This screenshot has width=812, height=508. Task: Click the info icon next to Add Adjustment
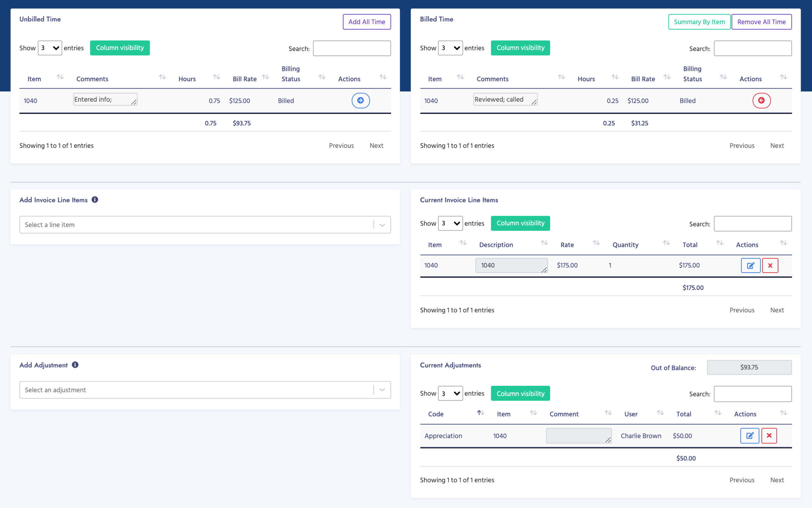click(x=75, y=365)
